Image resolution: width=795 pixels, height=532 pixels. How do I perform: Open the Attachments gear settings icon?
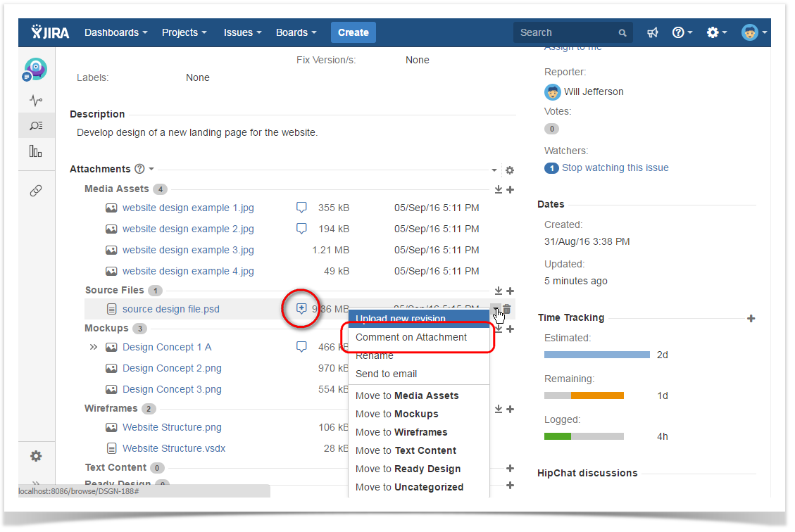pyautogui.click(x=510, y=170)
